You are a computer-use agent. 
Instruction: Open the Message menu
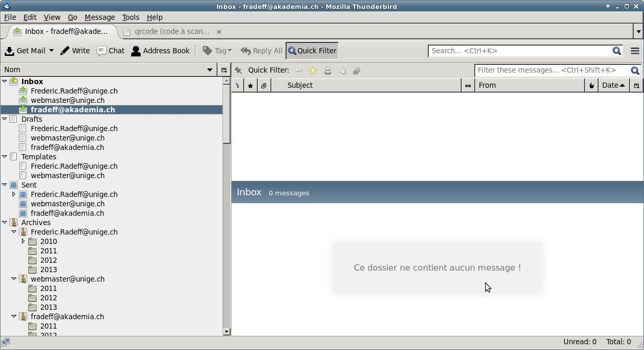tap(99, 17)
